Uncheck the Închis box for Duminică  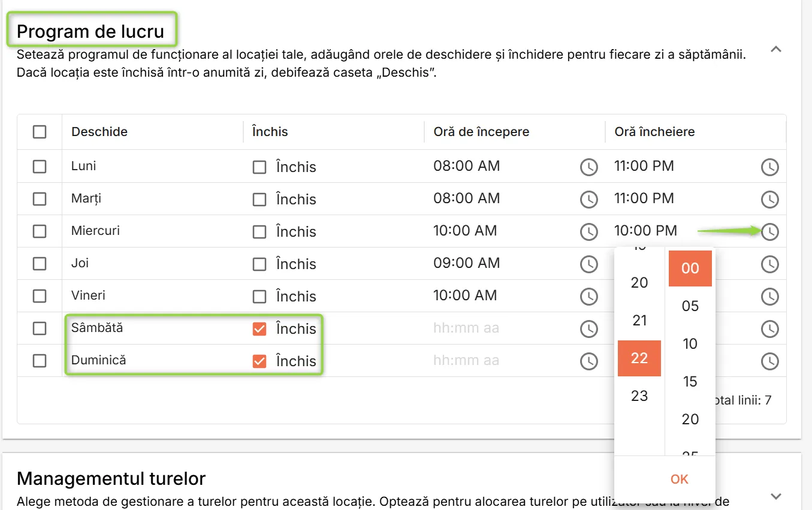point(259,361)
